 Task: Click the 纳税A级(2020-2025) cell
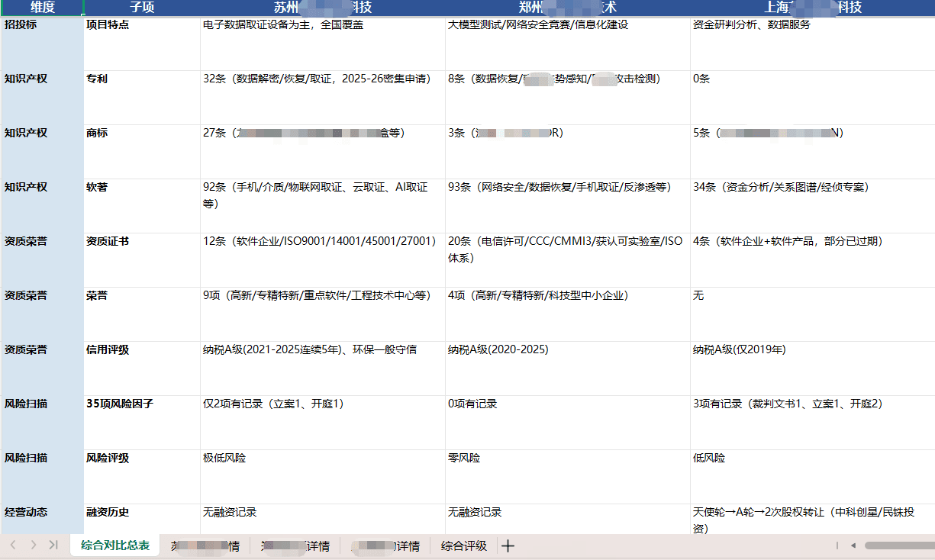[568, 369]
